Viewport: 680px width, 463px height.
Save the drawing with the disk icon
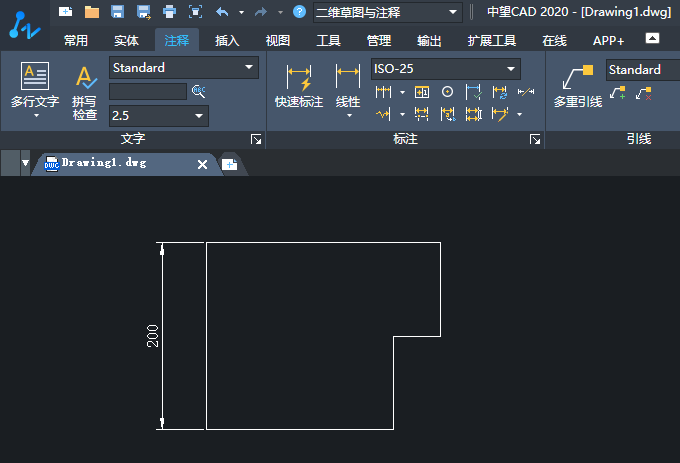(x=118, y=12)
